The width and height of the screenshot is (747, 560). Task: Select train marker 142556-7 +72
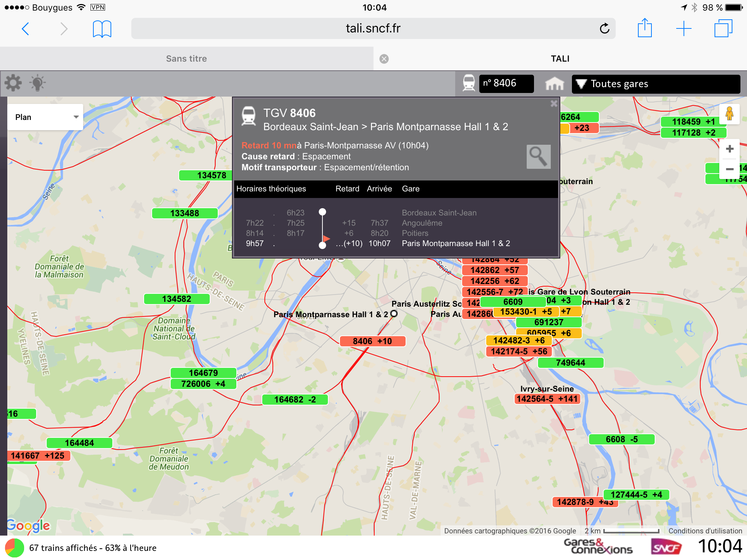(x=495, y=292)
